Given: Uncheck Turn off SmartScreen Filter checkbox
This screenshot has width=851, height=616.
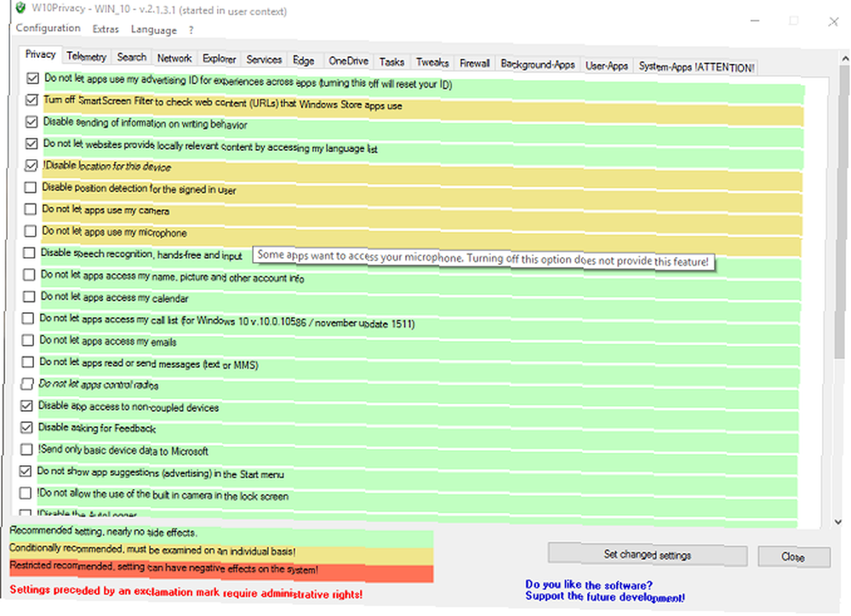Looking at the screenshot, I should [x=32, y=100].
